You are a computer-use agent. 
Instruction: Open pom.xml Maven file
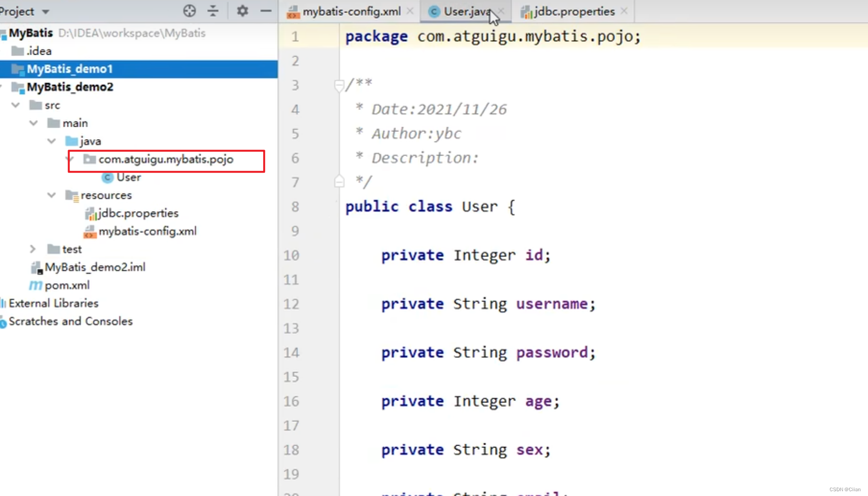pyautogui.click(x=67, y=285)
